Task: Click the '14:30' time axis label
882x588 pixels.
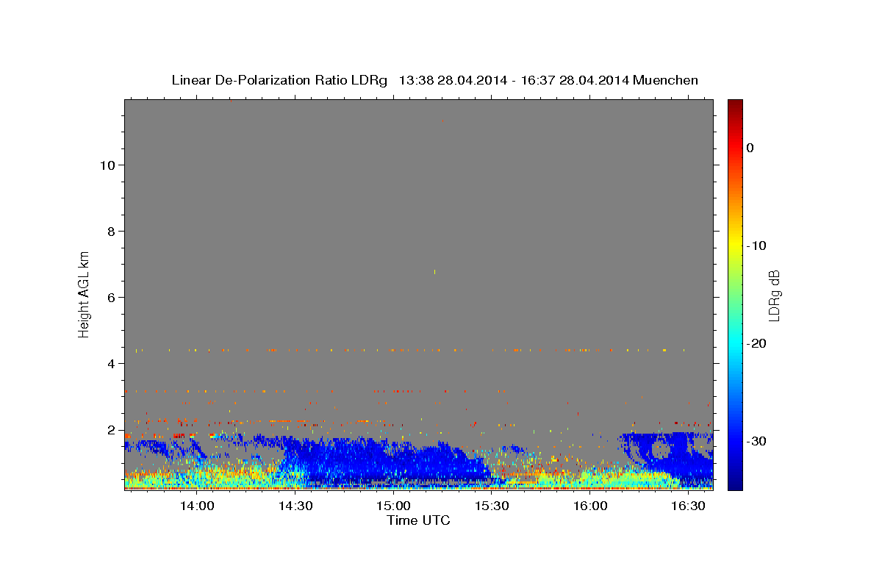Action: pos(295,506)
